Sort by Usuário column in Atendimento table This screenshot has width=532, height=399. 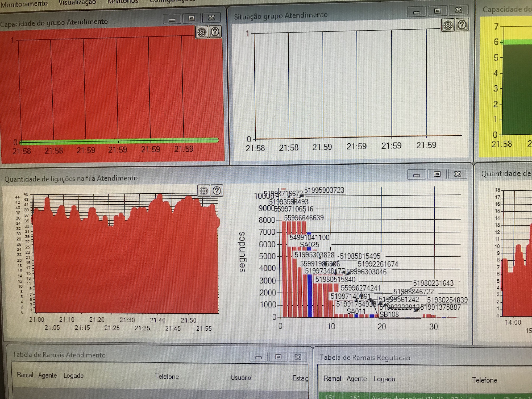[241, 377]
